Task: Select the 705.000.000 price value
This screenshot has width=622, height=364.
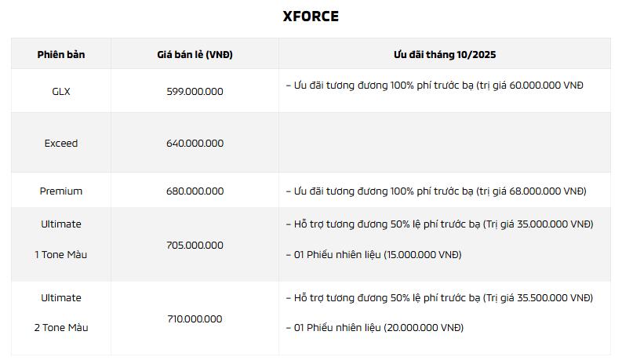Action: coord(195,245)
